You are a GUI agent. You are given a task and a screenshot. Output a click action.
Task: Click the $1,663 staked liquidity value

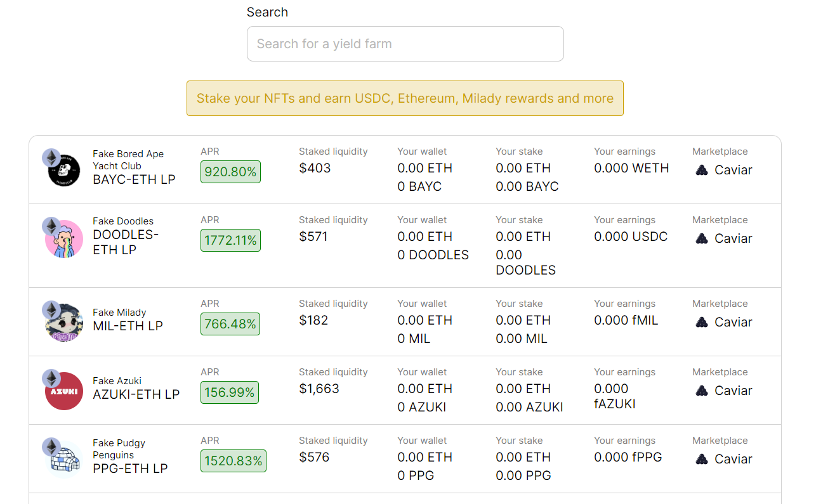point(319,389)
